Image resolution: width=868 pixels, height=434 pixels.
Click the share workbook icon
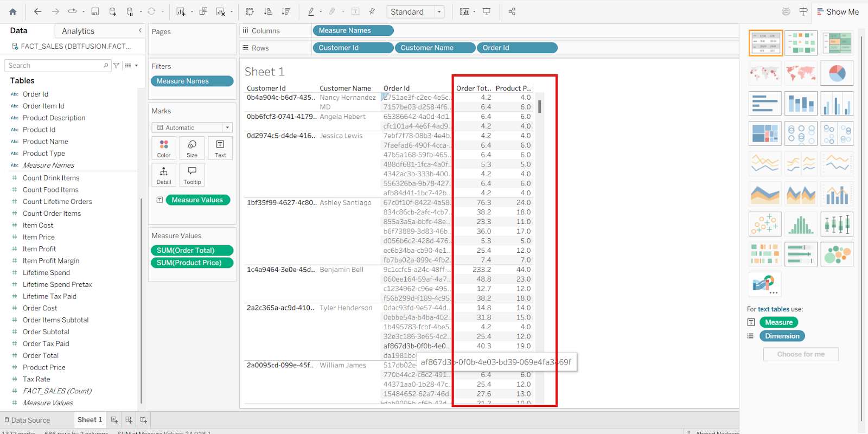coord(512,11)
